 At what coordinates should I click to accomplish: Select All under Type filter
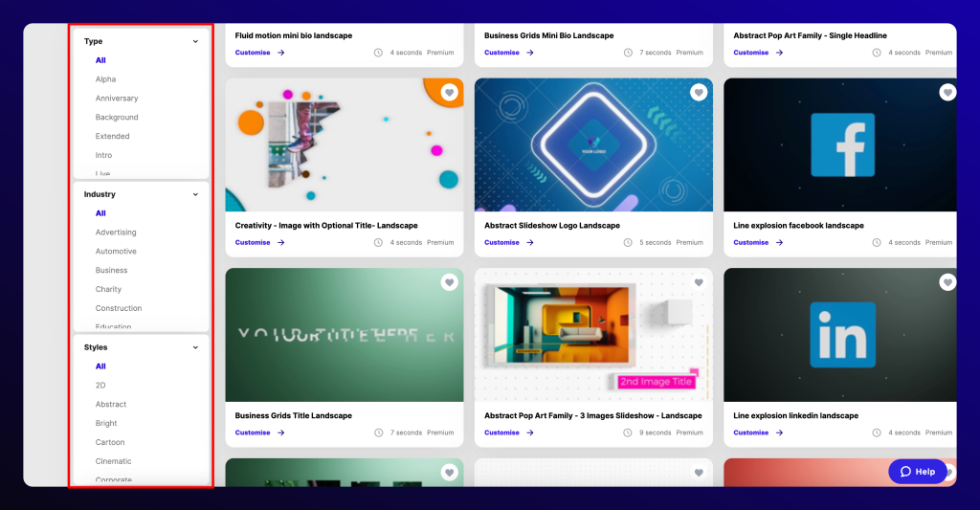pos(100,60)
